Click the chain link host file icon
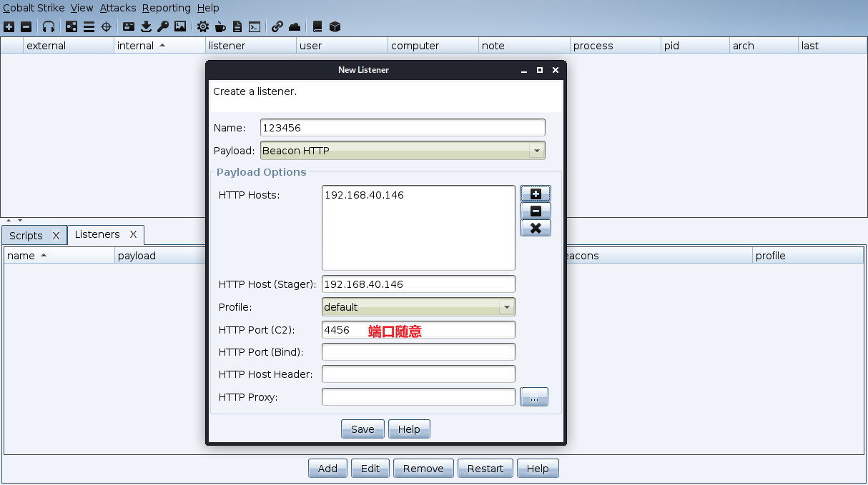 click(x=277, y=27)
